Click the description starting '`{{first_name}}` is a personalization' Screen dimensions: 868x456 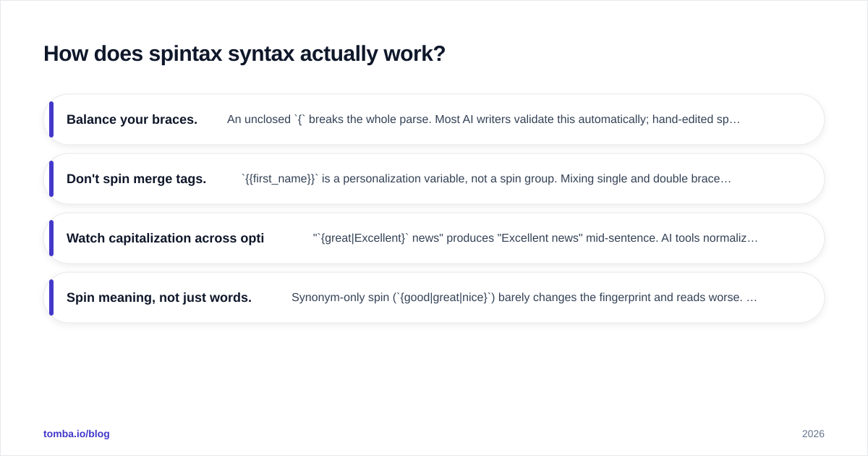click(486, 179)
